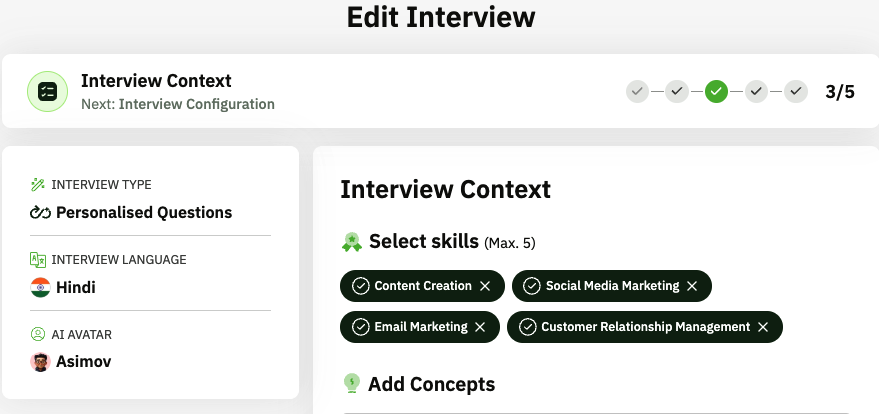This screenshot has width=879, height=414.
Task: Click the Interview Context checklist icon
Action: point(47,91)
